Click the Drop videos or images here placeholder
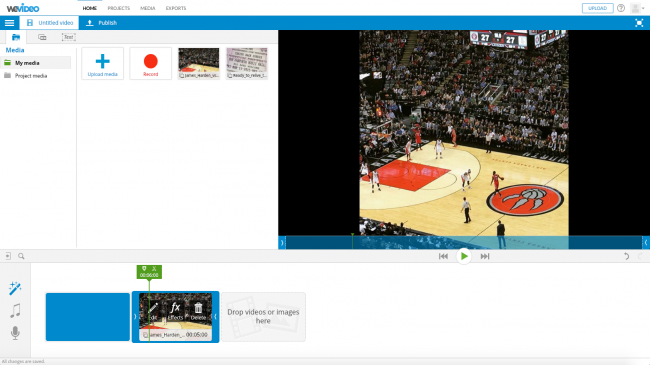The height and width of the screenshot is (365, 650). [x=263, y=317]
